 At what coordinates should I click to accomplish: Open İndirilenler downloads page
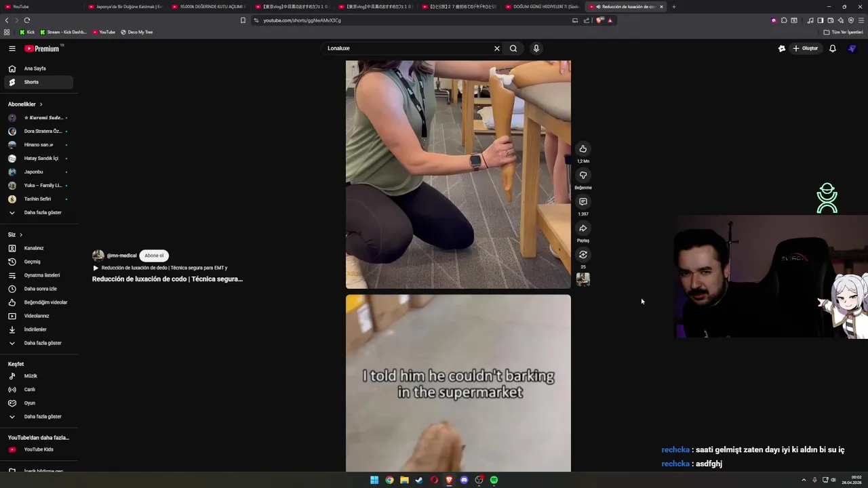coord(38,329)
